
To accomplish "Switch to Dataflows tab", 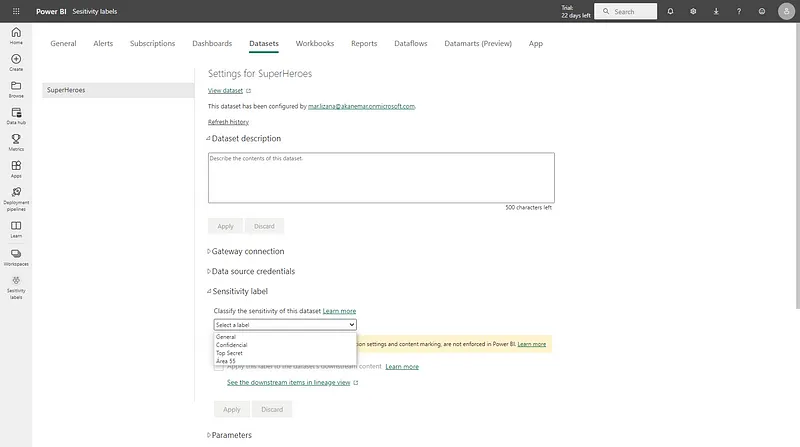I will tap(411, 43).
